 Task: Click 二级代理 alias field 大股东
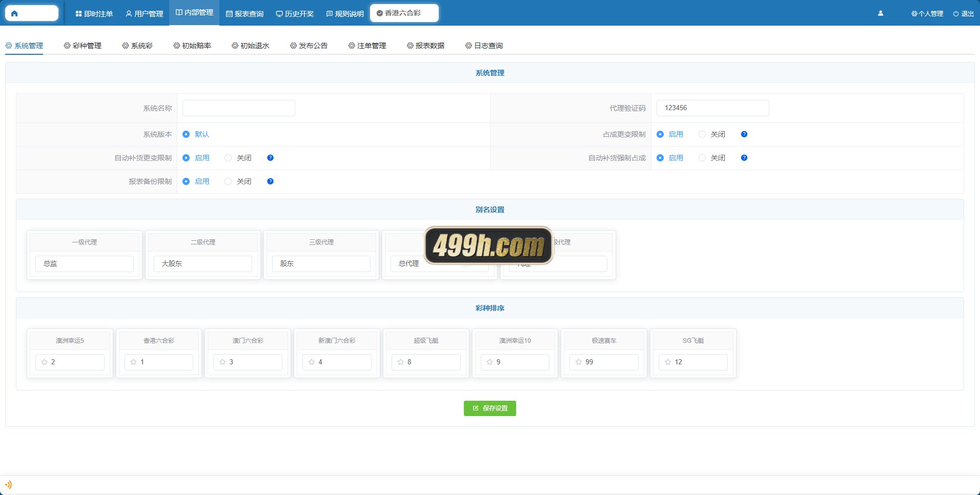coord(203,264)
